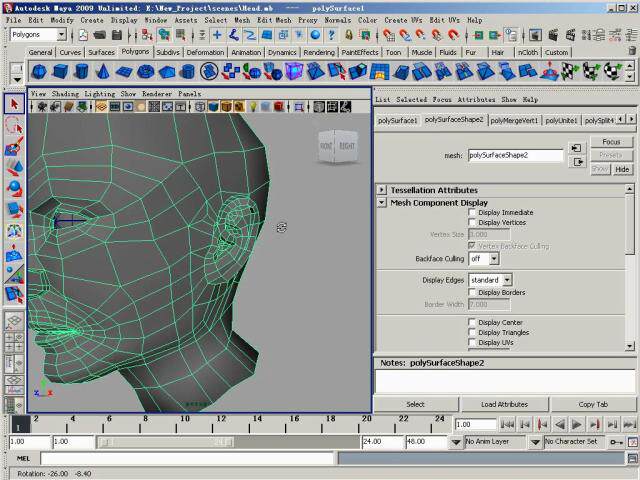Select the arrow Select tool in toolbox

click(x=14, y=105)
